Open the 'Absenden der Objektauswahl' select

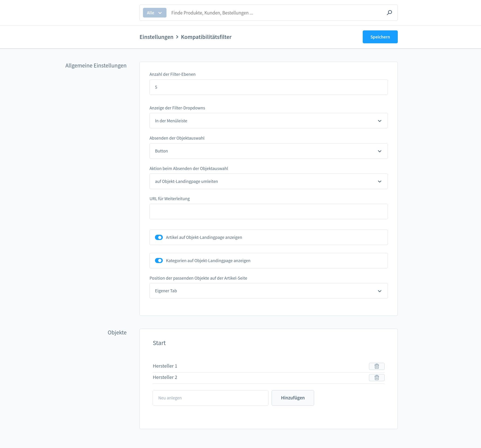click(x=268, y=151)
